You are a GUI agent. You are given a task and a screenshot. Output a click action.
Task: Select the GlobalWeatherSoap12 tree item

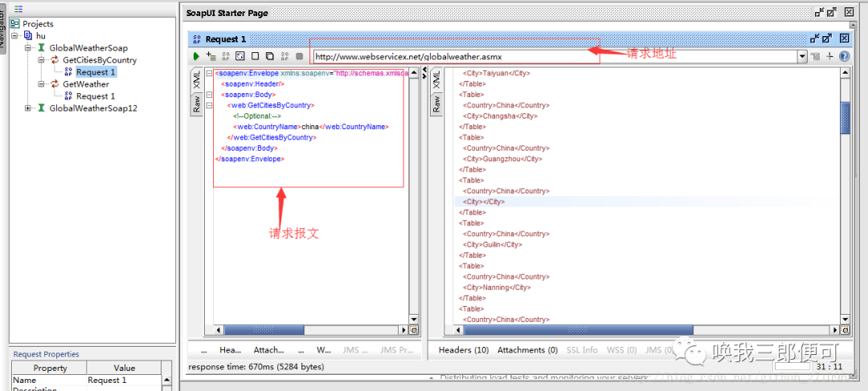[x=93, y=108]
